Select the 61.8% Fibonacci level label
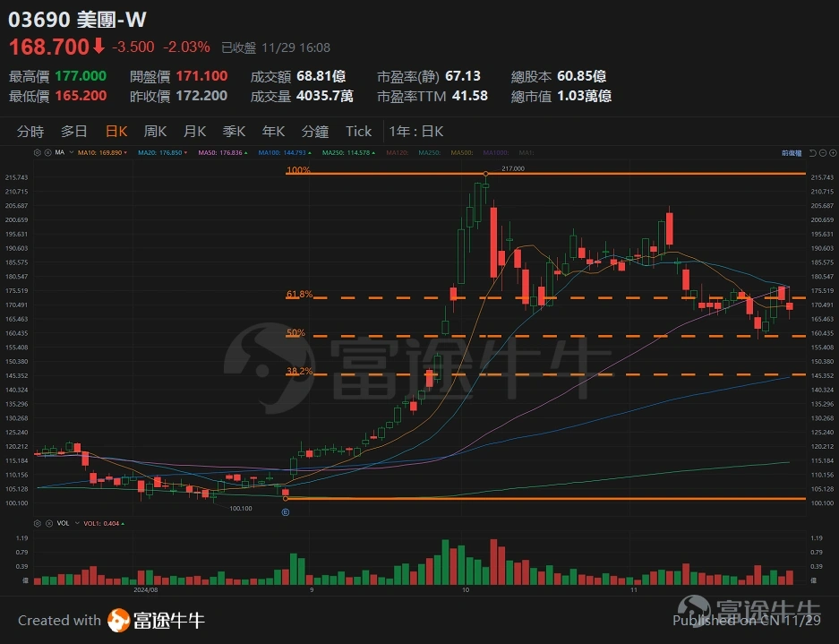This screenshot has height=644, width=839. click(300, 294)
